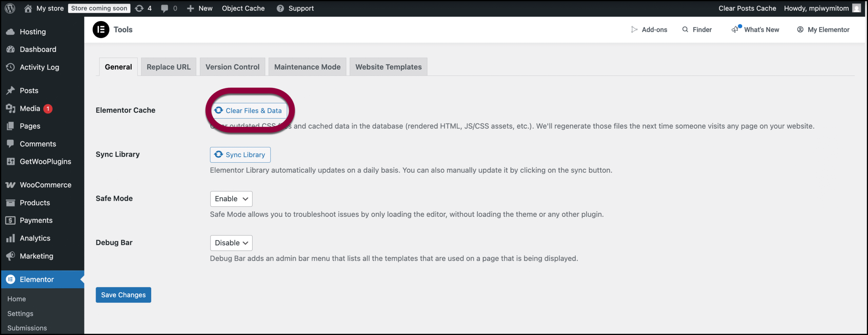
Task: Click the Media library icon
Action: coord(11,108)
